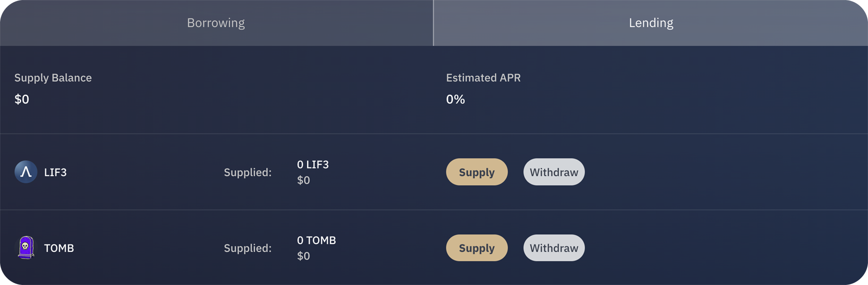Click the 0% APR value
Viewport: 868px width, 285px height.
point(455,99)
